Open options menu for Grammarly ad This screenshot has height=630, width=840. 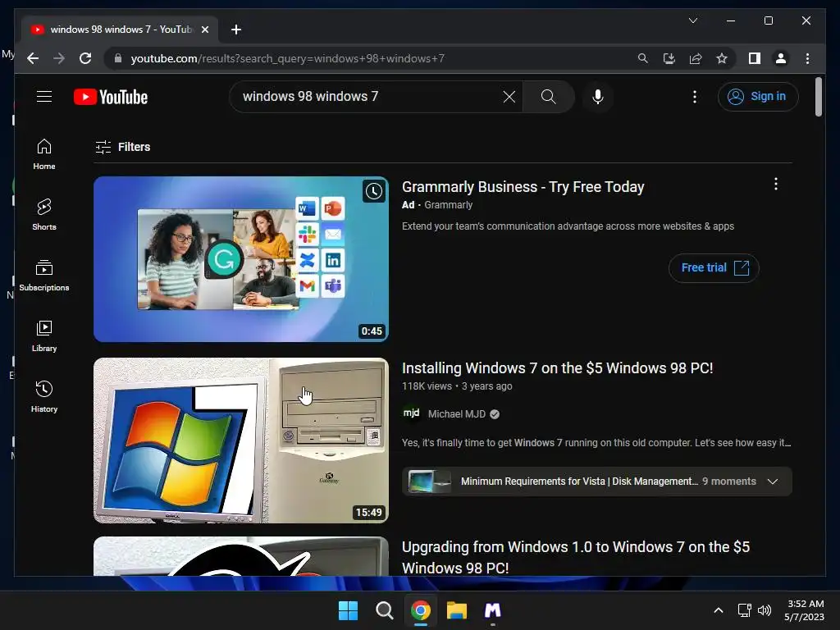[x=776, y=185]
